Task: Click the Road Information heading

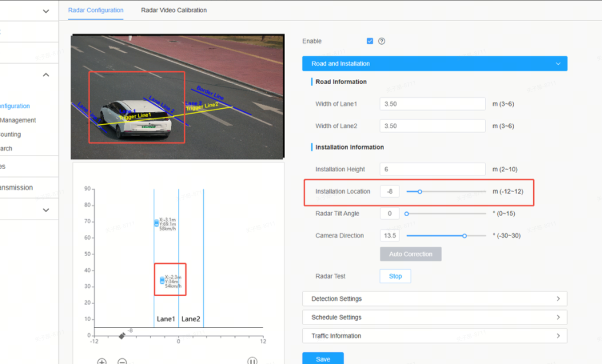Action: click(x=341, y=82)
